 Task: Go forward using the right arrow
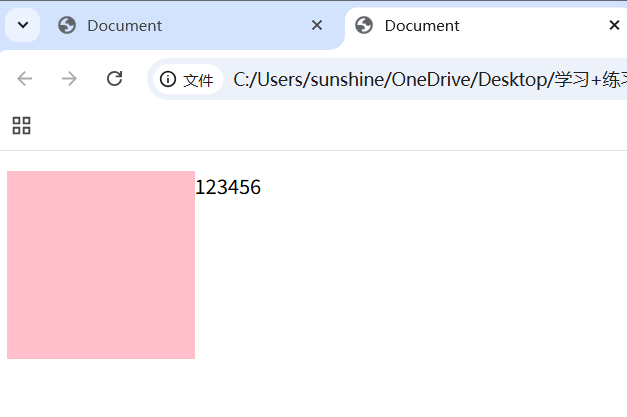pyautogui.click(x=69, y=79)
